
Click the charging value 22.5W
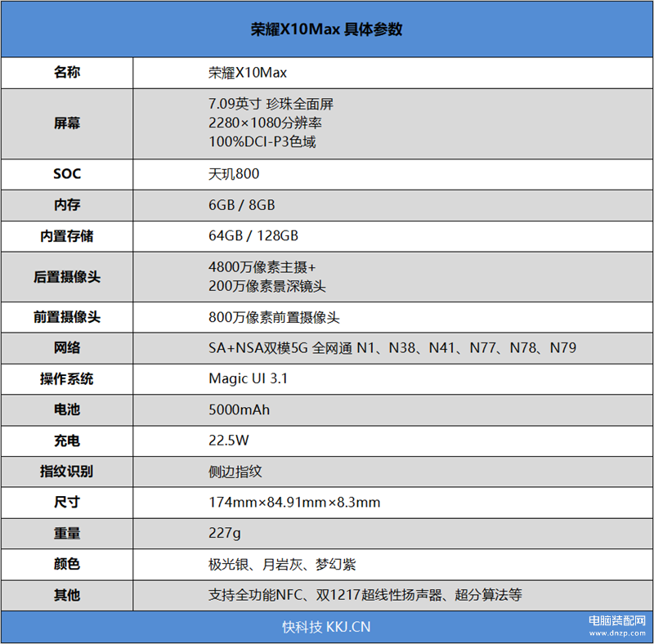(x=229, y=441)
